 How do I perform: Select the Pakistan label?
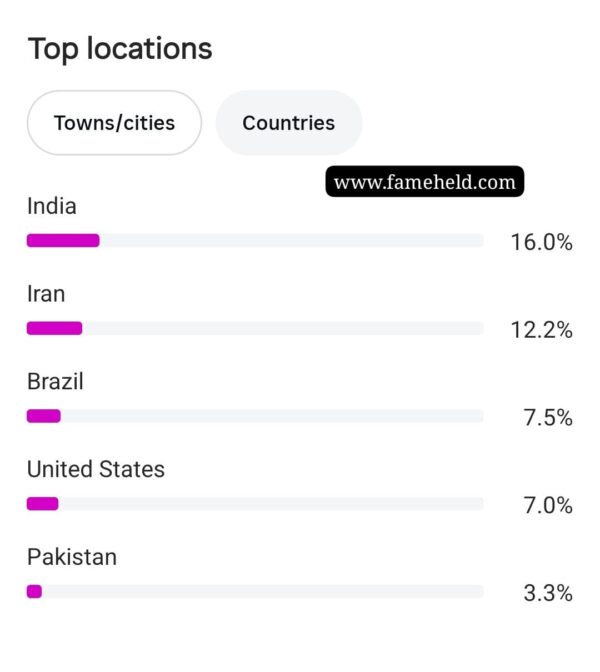72,557
